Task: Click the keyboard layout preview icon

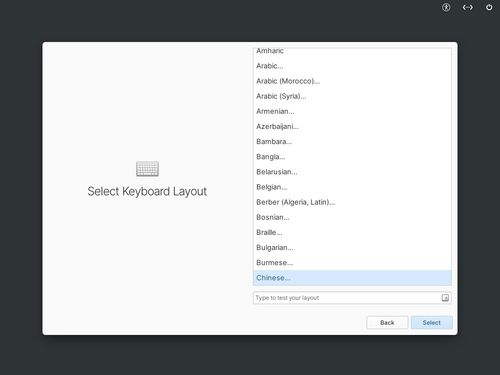Action: click(445, 298)
